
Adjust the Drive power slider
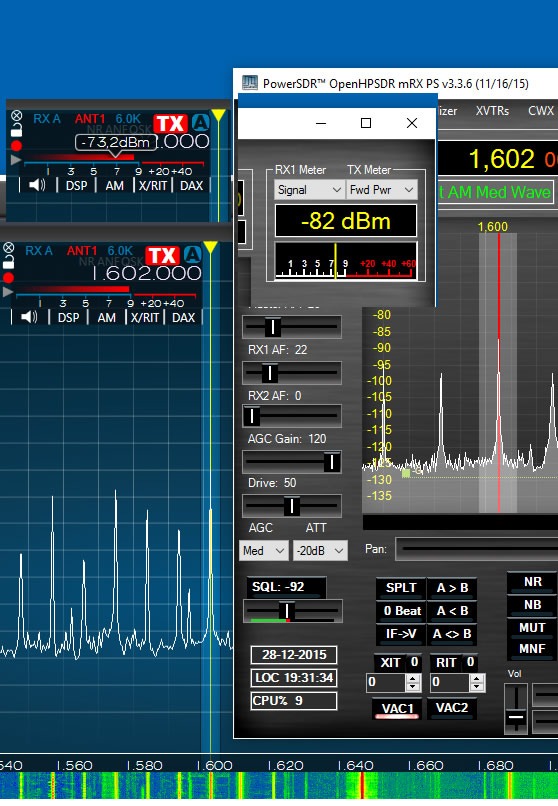(x=291, y=506)
